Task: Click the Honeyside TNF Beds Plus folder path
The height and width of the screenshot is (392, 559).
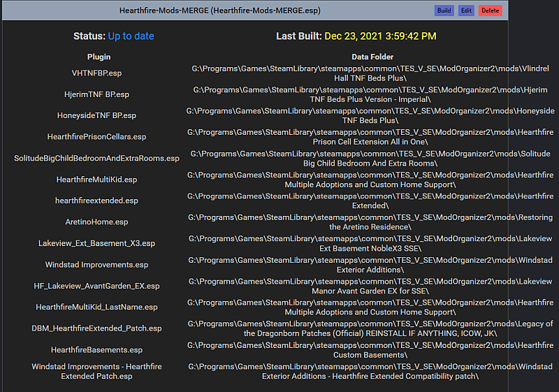Action: pos(370,115)
